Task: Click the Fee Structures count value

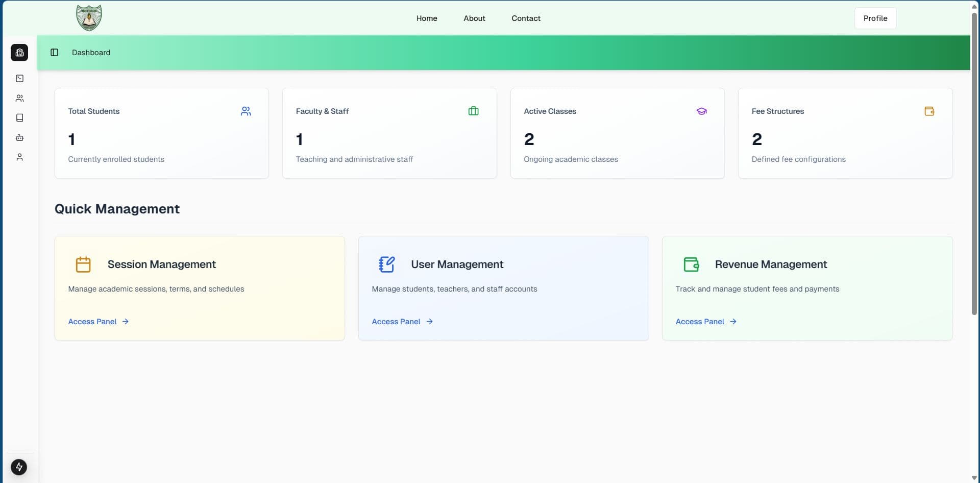Action: 756,139
